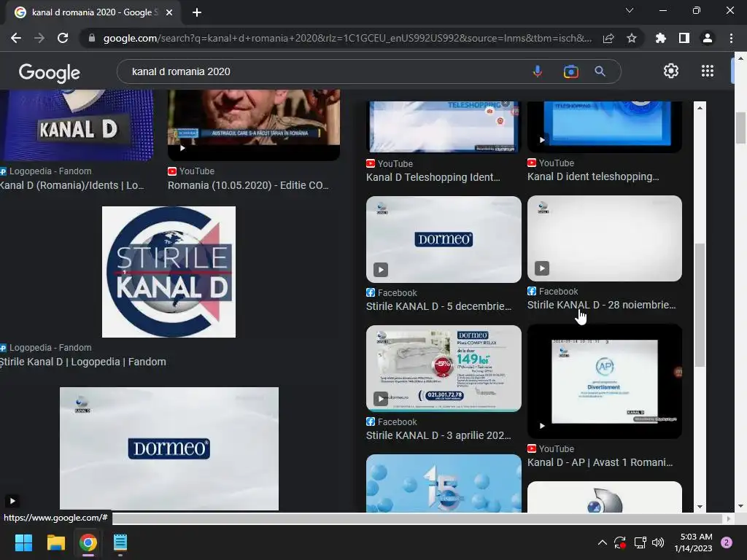Go to the Google logo homepage

(x=50, y=73)
